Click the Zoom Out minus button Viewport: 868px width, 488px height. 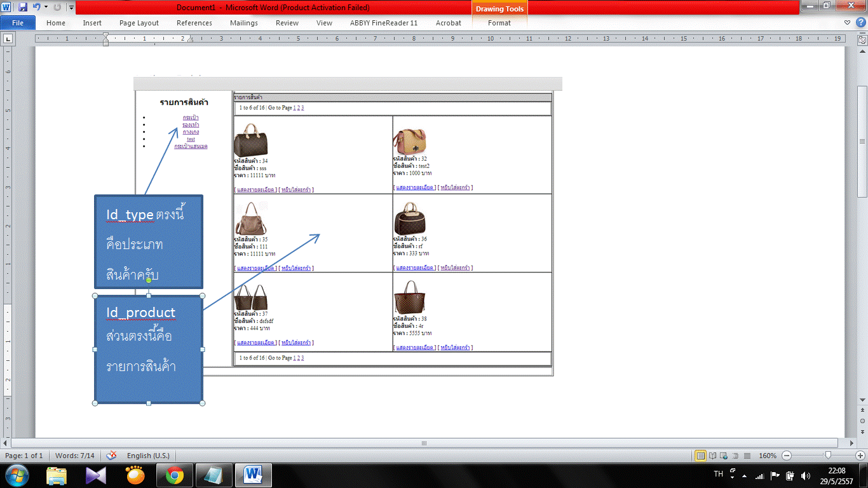[787, 456]
